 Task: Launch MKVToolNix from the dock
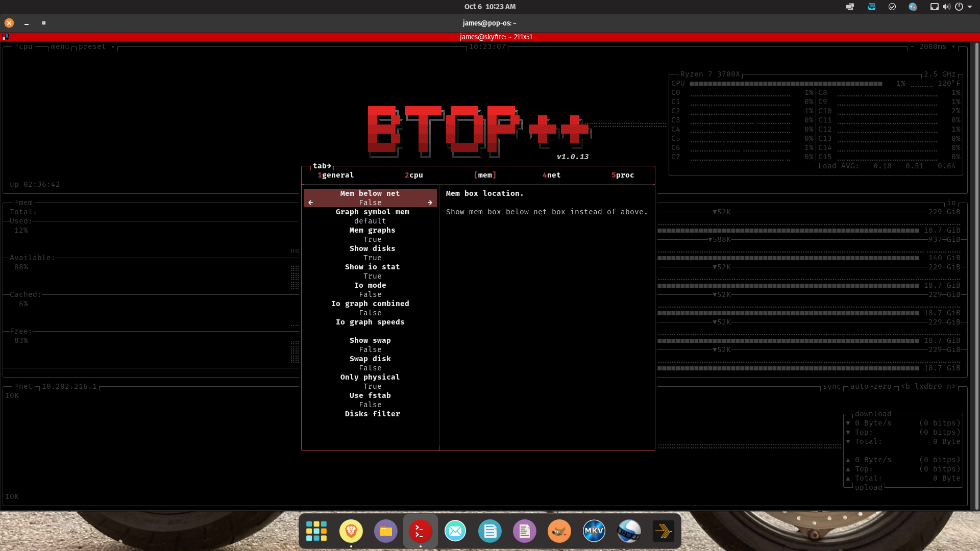[x=594, y=531]
